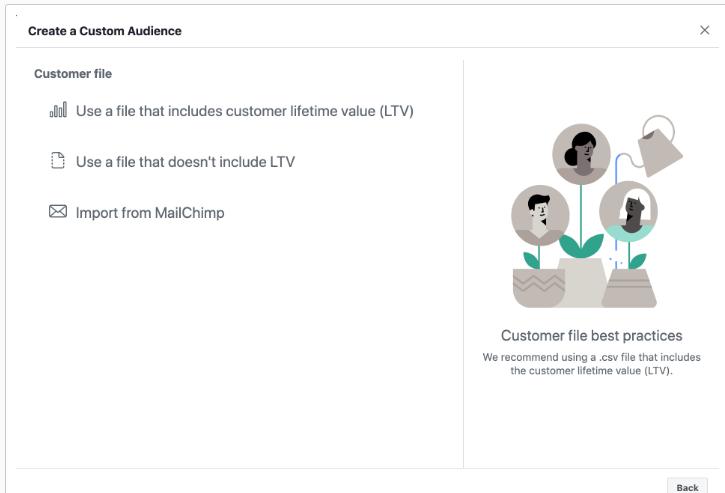The height and width of the screenshot is (493, 725).
Task: Click the dotted file document icon
Action: 58,160
